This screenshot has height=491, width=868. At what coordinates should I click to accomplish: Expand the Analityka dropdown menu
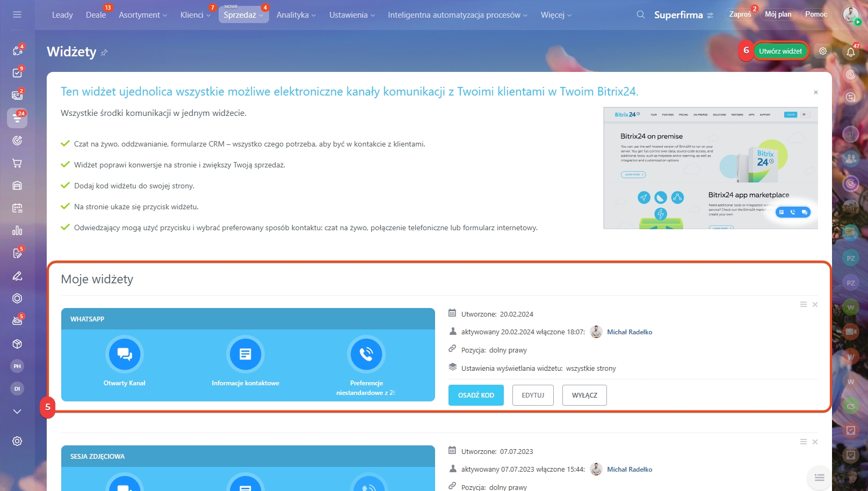296,14
